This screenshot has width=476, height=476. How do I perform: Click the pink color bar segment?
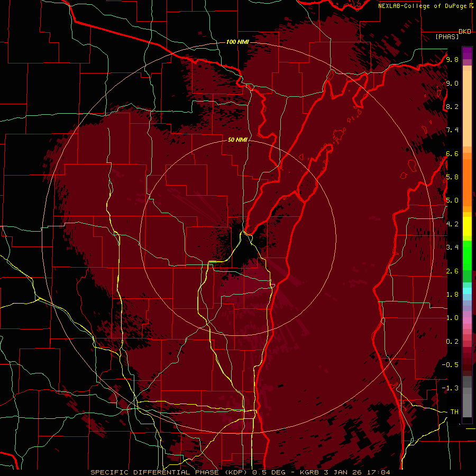pos(467,321)
